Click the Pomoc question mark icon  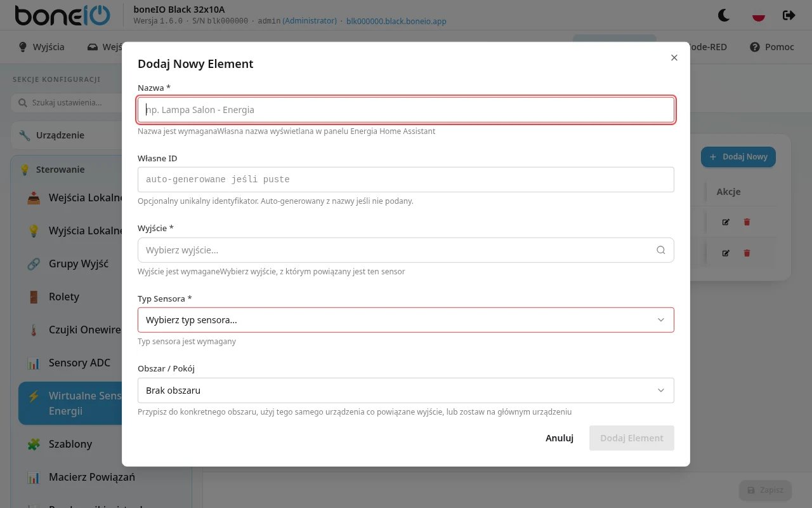[755, 47]
